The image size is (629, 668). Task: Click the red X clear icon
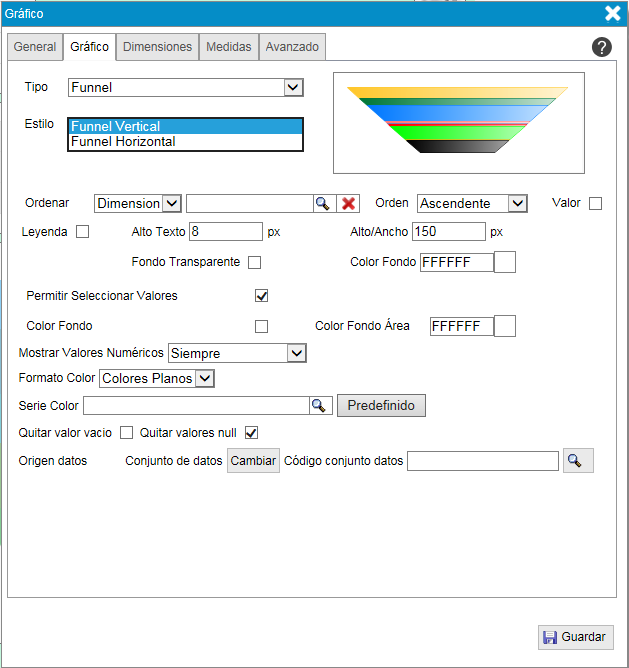348,203
